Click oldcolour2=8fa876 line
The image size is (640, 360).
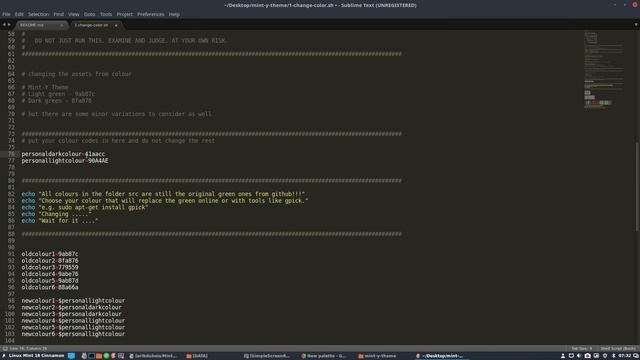[x=50, y=260]
